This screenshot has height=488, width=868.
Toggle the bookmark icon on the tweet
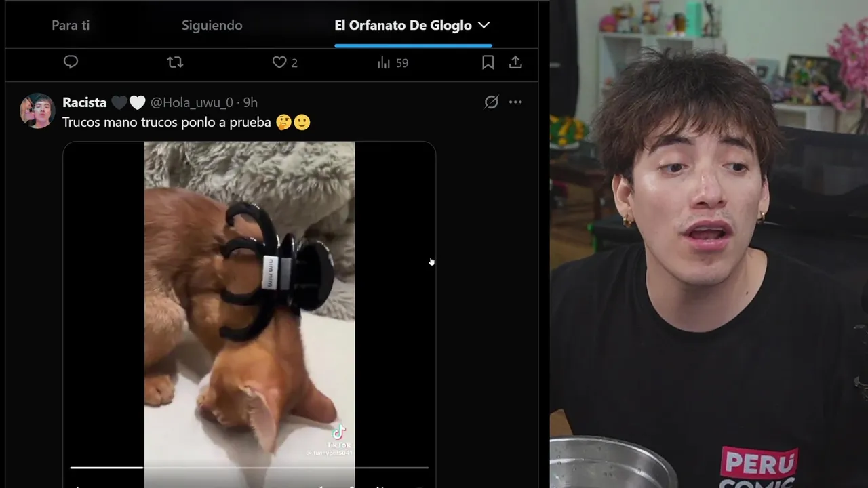pyautogui.click(x=488, y=62)
